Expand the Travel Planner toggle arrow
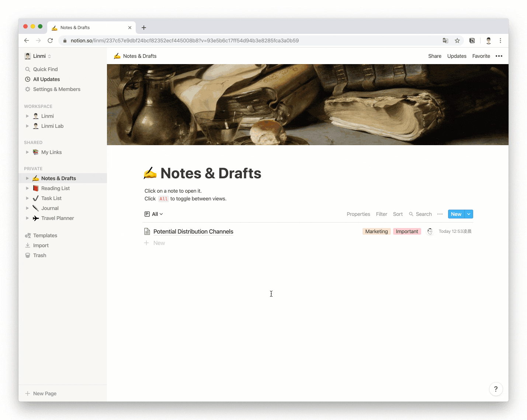This screenshot has width=527, height=420. click(x=27, y=218)
